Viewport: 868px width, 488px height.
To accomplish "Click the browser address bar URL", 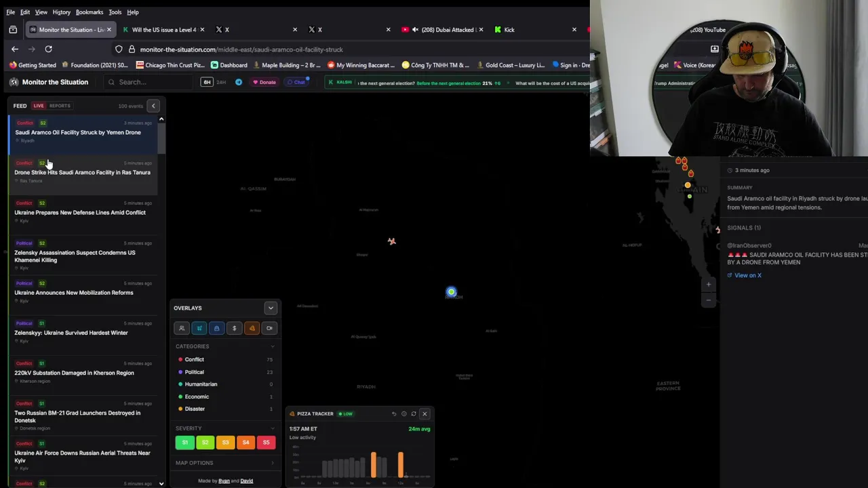I will click(x=241, y=49).
